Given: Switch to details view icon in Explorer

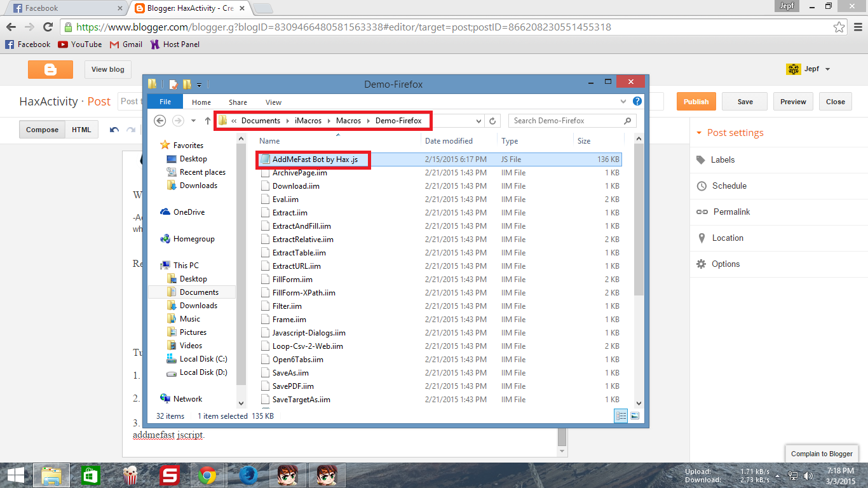Looking at the screenshot, I should pyautogui.click(x=621, y=416).
